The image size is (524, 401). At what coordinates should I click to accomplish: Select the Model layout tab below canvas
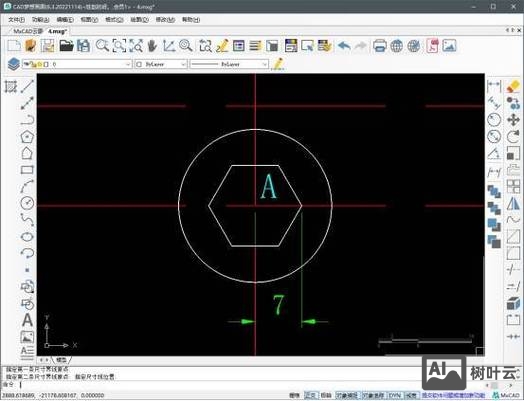coord(61,360)
